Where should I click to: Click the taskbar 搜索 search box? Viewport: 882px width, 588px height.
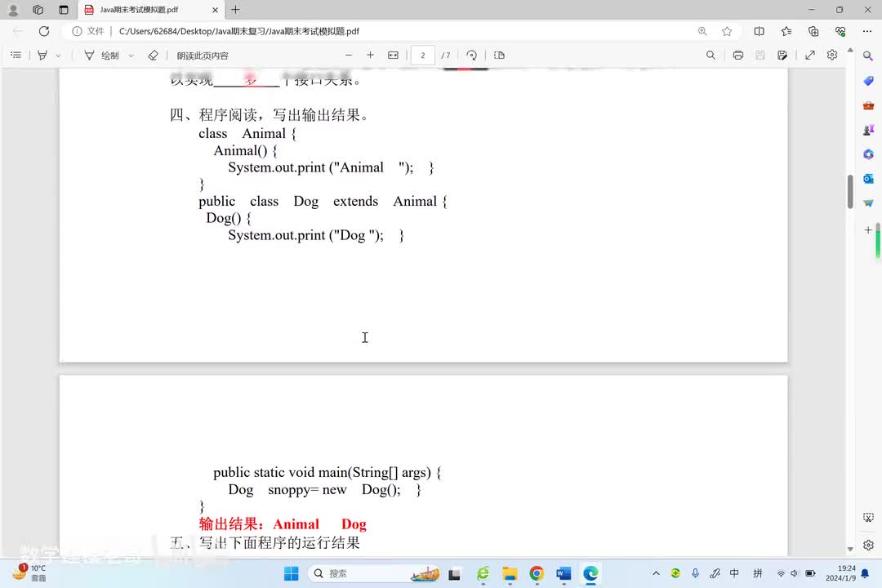pos(374,573)
